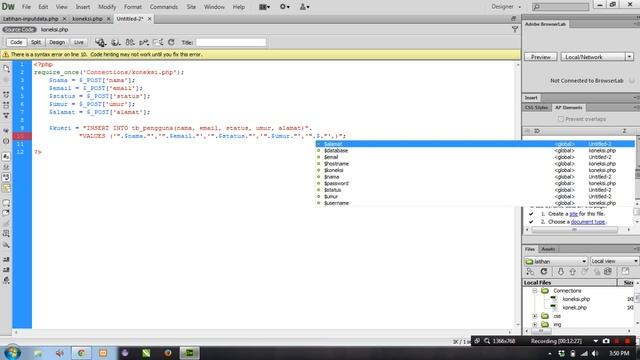This screenshot has height=360, width=640.
Task: Toggle highlight invalid code icon
Action: point(6,167)
